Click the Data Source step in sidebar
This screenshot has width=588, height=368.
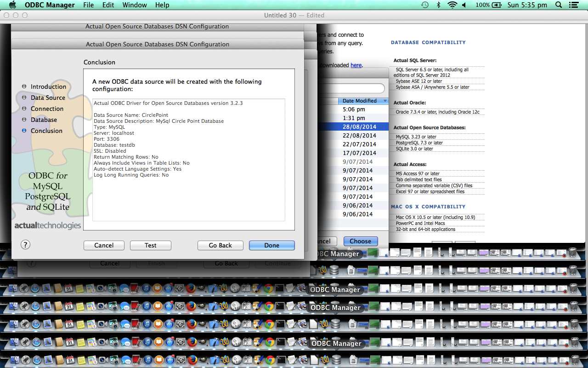[x=48, y=98]
